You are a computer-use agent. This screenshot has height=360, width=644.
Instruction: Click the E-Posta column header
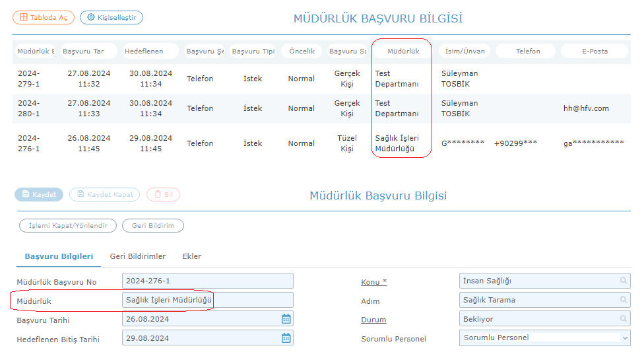pyautogui.click(x=595, y=51)
